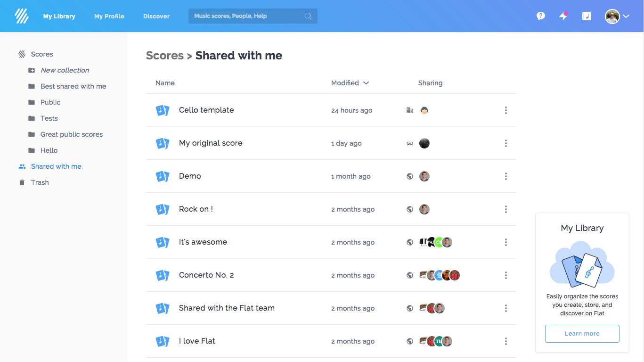The height and width of the screenshot is (362, 644).
Task: Go to My Profile tab
Action: pos(109,16)
